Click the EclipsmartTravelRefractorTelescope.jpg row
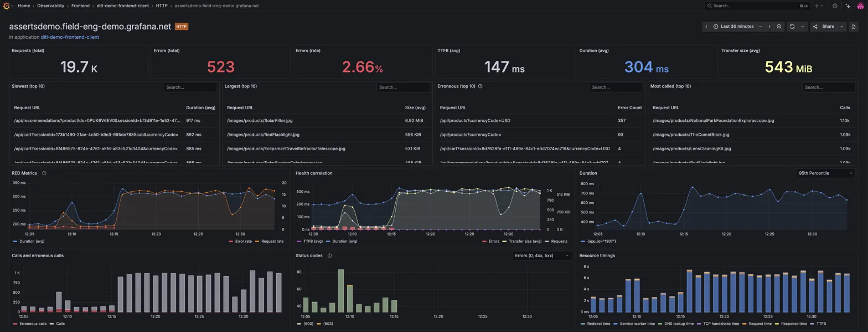Screen dimensions: 868x332 coord(326,149)
